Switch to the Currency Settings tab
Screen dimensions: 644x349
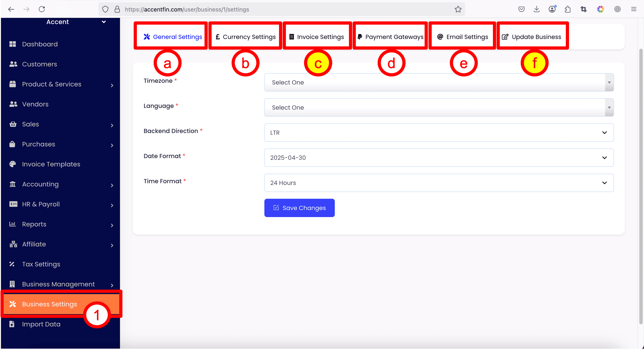pyautogui.click(x=246, y=37)
